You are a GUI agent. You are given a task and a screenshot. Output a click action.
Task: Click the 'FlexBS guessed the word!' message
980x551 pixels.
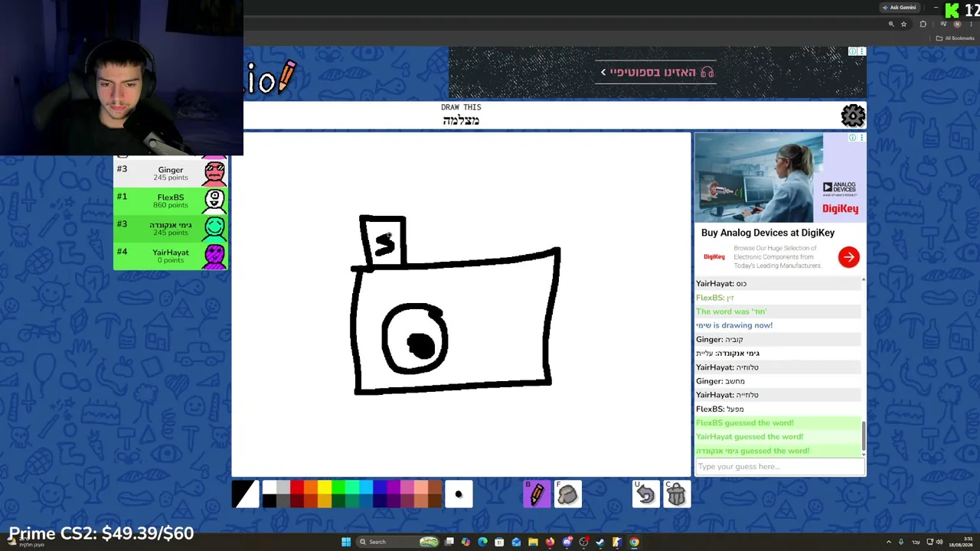[745, 423]
